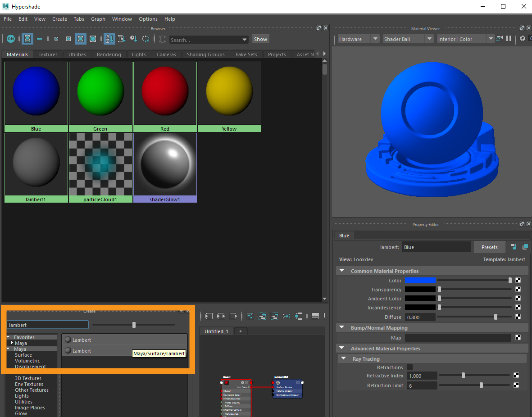
Task: Open the Options menu
Action: point(148,19)
